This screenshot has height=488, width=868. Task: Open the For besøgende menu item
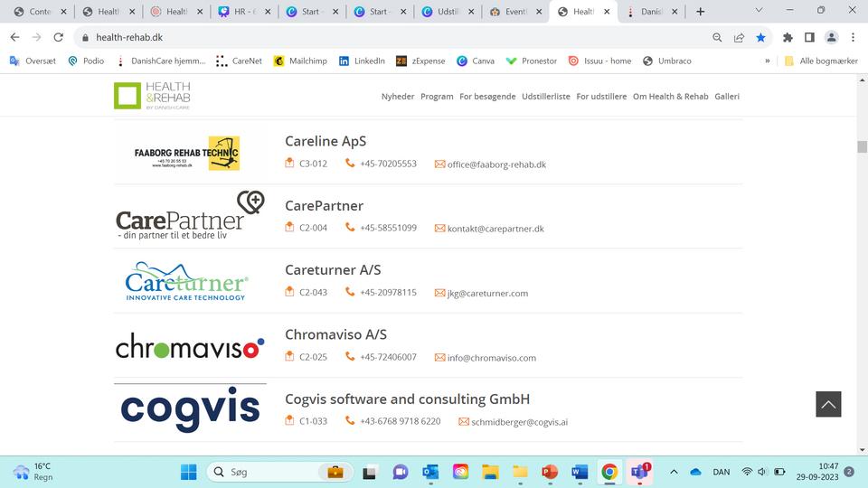487,97
